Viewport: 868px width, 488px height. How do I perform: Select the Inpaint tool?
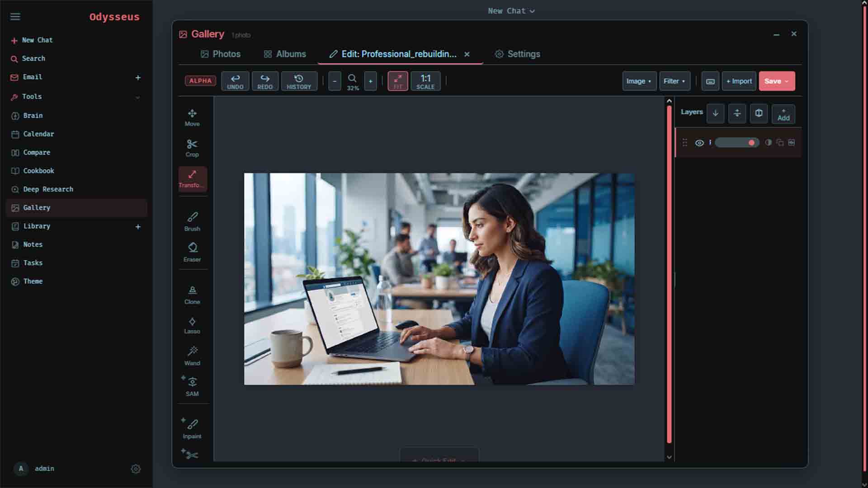click(192, 429)
